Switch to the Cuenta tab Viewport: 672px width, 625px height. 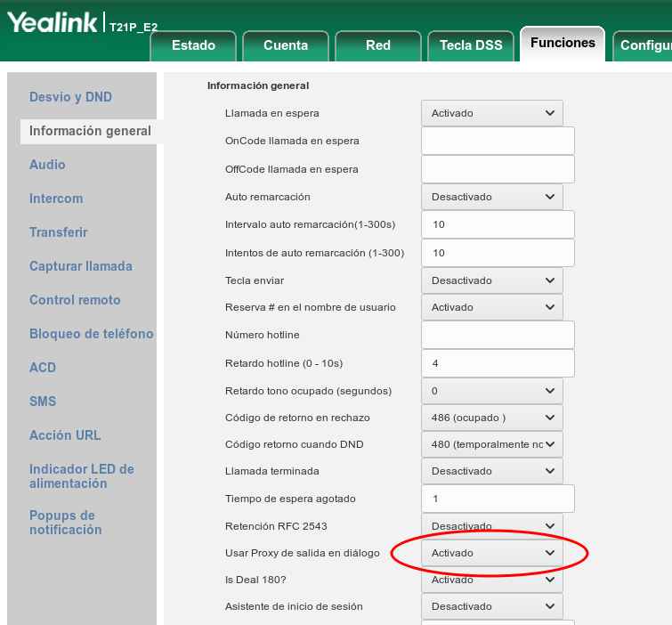[x=286, y=45]
